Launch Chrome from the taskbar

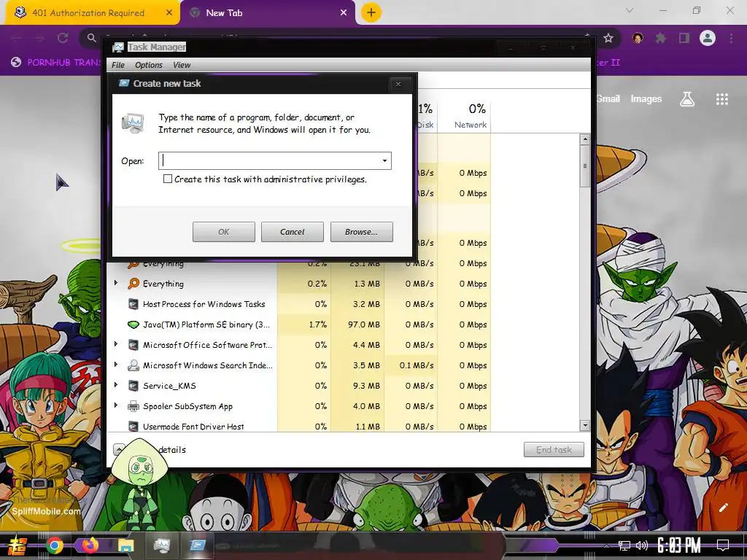click(x=54, y=545)
